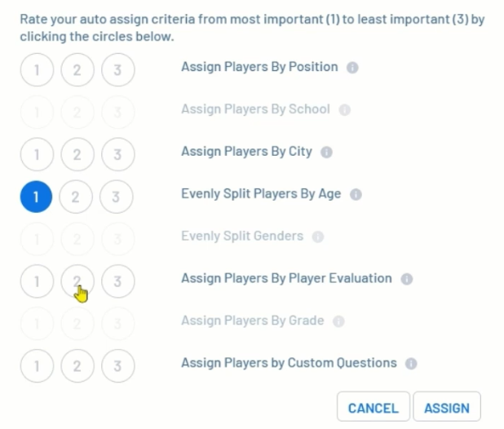The width and height of the screenshot is (504, 429).
Task: Set Assign Players By Position to rank 1
Action: click(x=37, y=71)
